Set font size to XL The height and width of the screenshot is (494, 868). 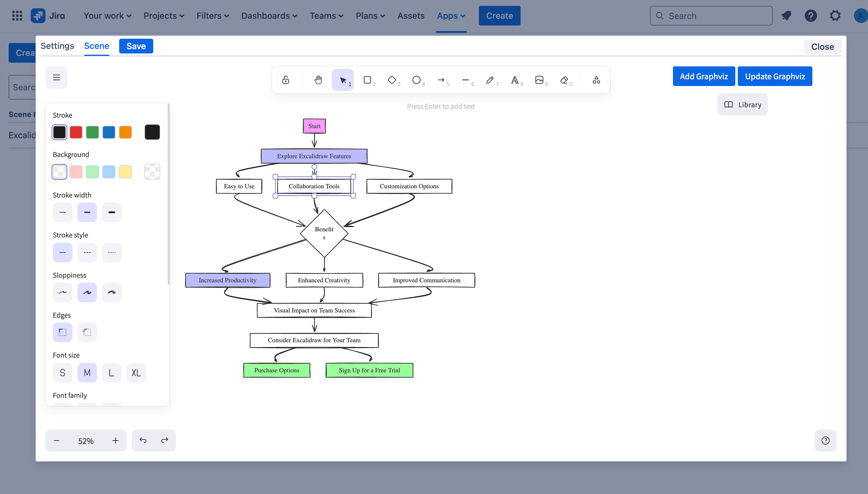click(136, 373)
